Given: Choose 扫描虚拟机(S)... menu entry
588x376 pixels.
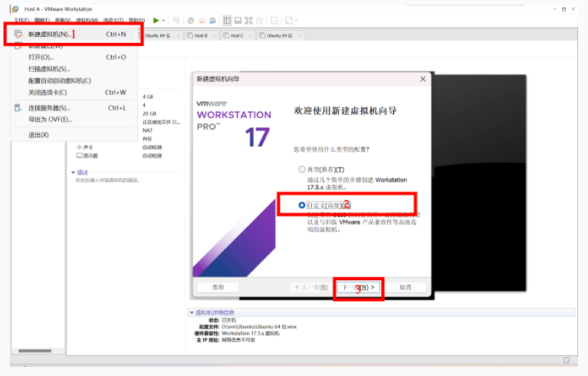Looking at the screenshot, I should [x=74, y=69].
